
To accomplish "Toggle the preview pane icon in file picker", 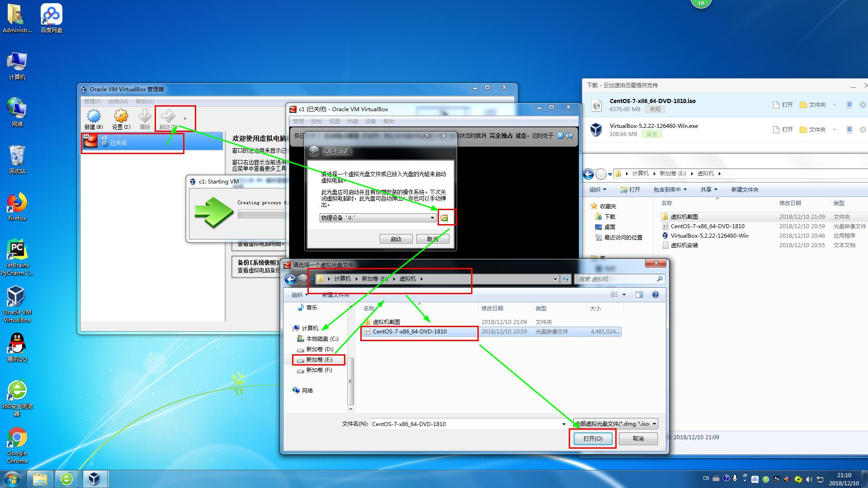I will pos(639,295).
